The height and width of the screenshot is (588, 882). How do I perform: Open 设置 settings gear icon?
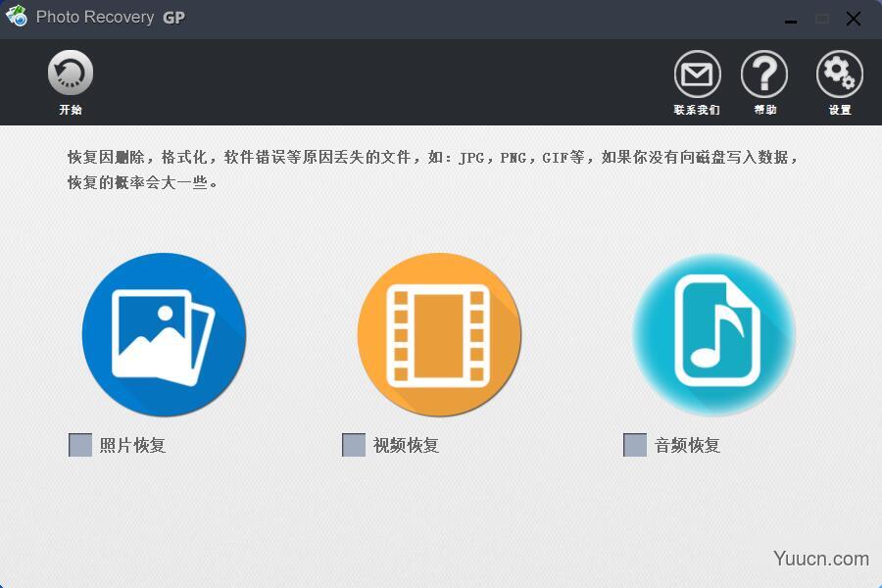(839, 73)
